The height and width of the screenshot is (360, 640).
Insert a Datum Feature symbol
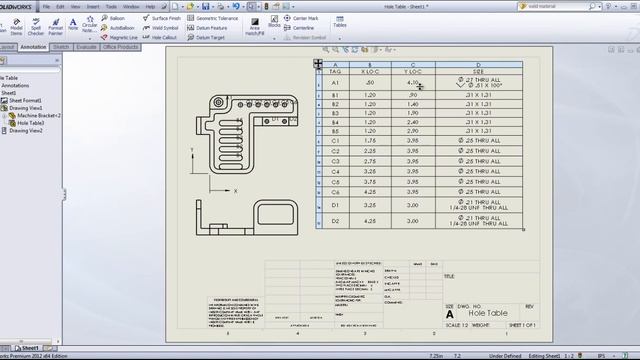point(207,28)
